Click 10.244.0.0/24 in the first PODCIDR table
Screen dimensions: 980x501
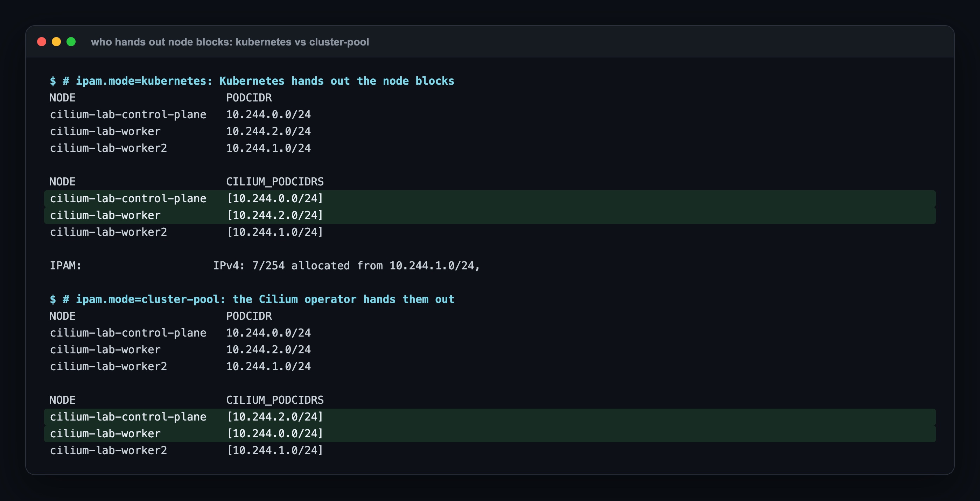click(268, 114)
